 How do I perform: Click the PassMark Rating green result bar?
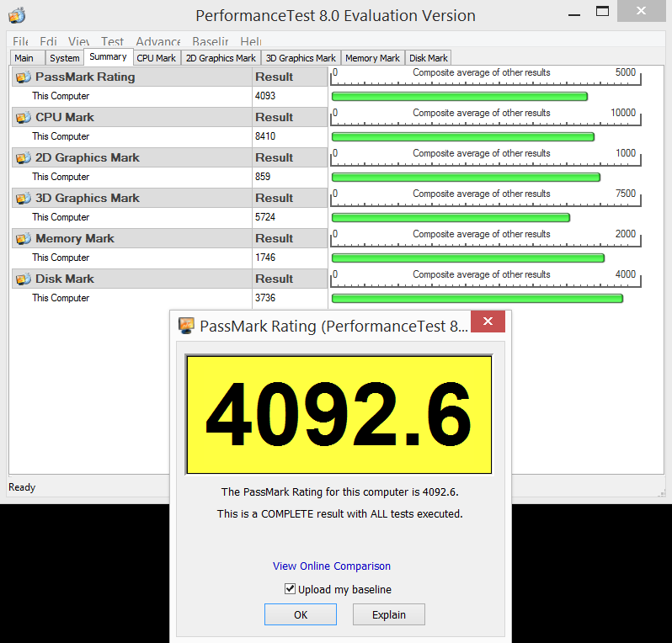click(460, 97)
